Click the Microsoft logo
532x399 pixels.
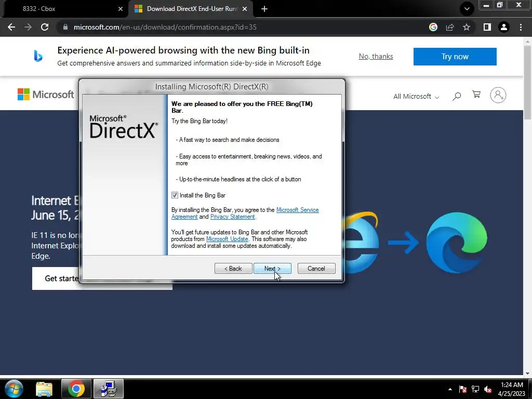(x=46, y=95)
